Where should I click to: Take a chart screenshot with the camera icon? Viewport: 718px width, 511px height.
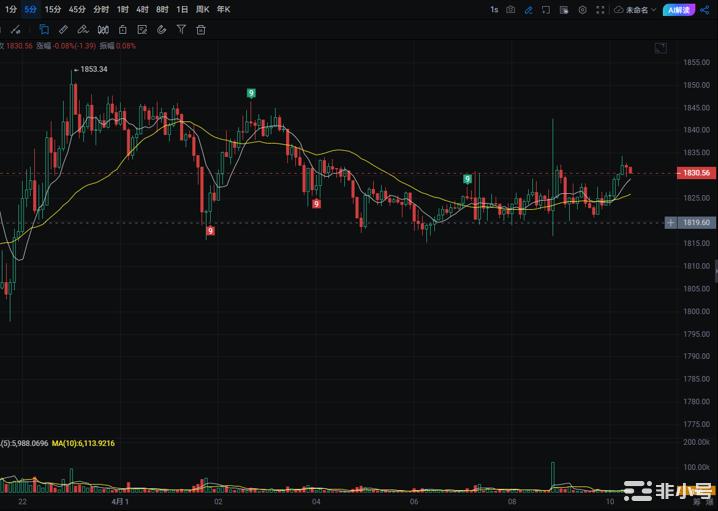tap(511, 9)
